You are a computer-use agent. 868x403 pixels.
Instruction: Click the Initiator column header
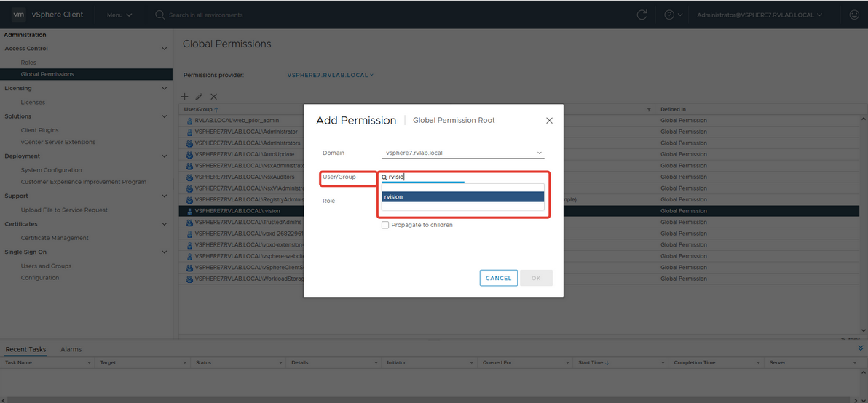pyautogui.click(x=396, y=363)
